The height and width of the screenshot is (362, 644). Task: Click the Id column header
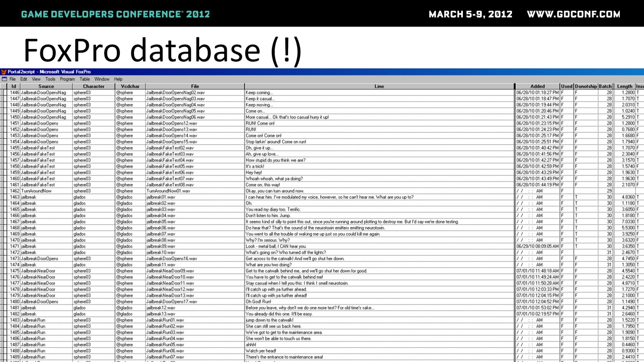14,86
